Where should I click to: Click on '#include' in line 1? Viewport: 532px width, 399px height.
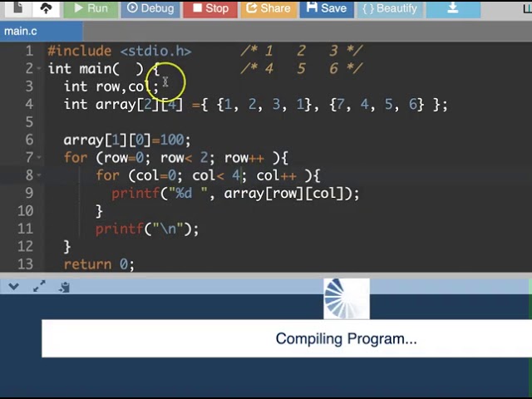(x=80, y=52)
